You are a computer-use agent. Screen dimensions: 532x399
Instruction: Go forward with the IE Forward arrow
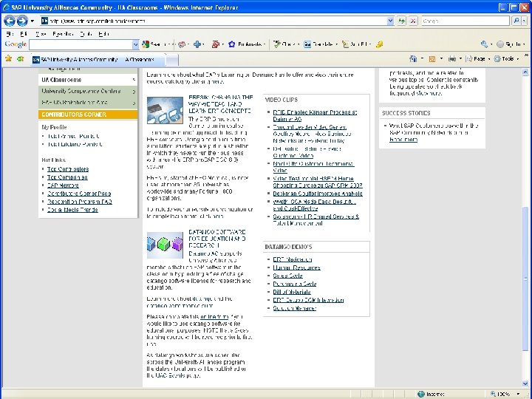point(22,21)
